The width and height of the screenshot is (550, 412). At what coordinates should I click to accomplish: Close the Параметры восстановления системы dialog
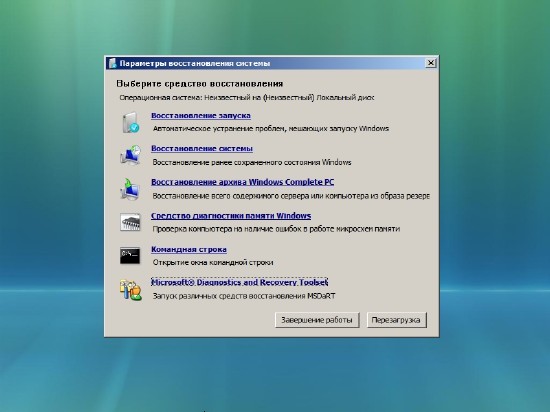tap(430, 63)
